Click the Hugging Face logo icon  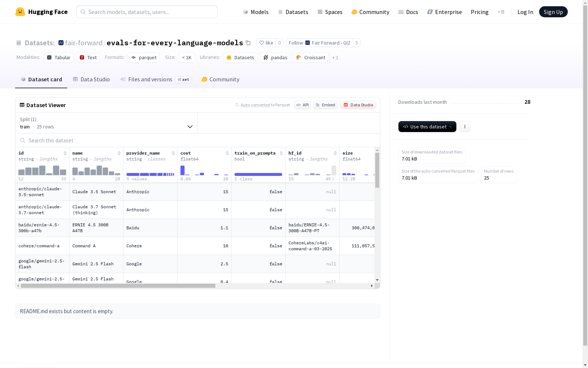click(x=20, y=12)
